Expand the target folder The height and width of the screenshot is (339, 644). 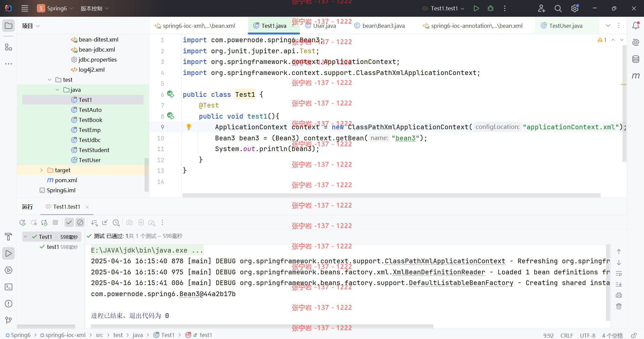(42, 170)
